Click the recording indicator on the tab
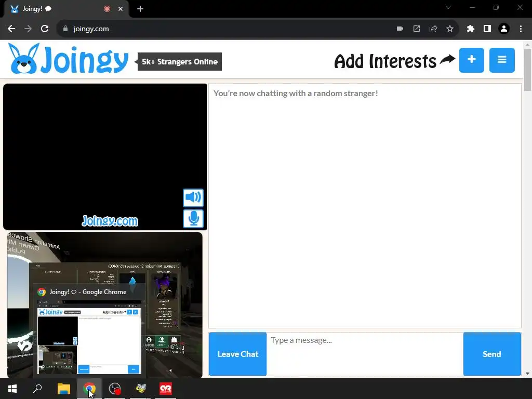 tap(107, 9)
